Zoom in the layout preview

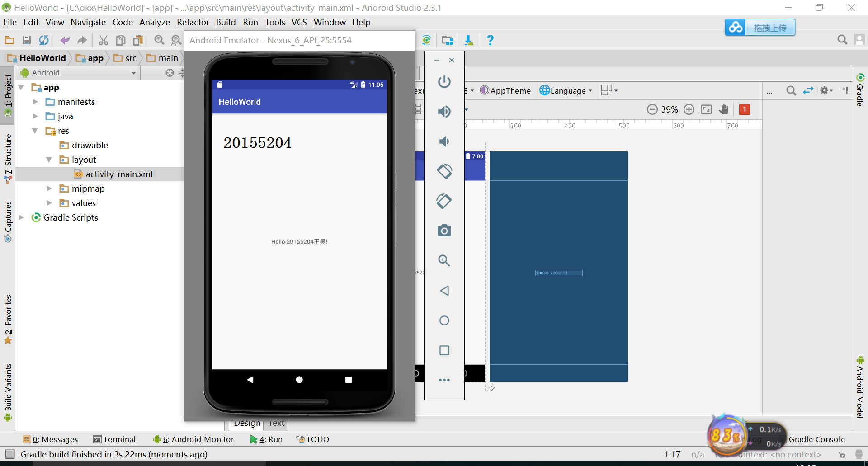coord(689,109)
